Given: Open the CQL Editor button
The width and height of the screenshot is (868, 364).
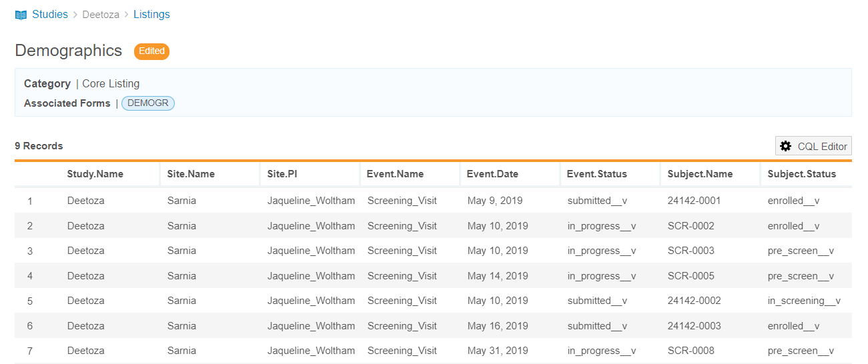Looking at the screenshot, I should point(813,146).
